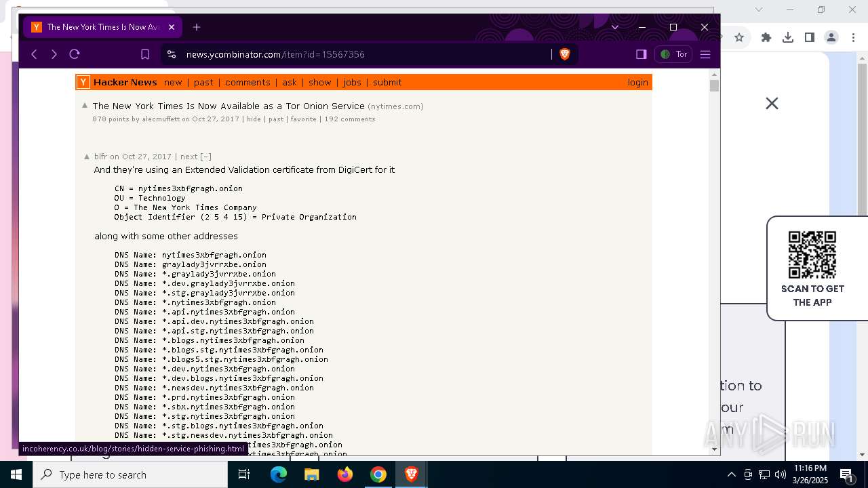Click the past link under story title
The height and width of the screenshot is (488, 868).
276,119
